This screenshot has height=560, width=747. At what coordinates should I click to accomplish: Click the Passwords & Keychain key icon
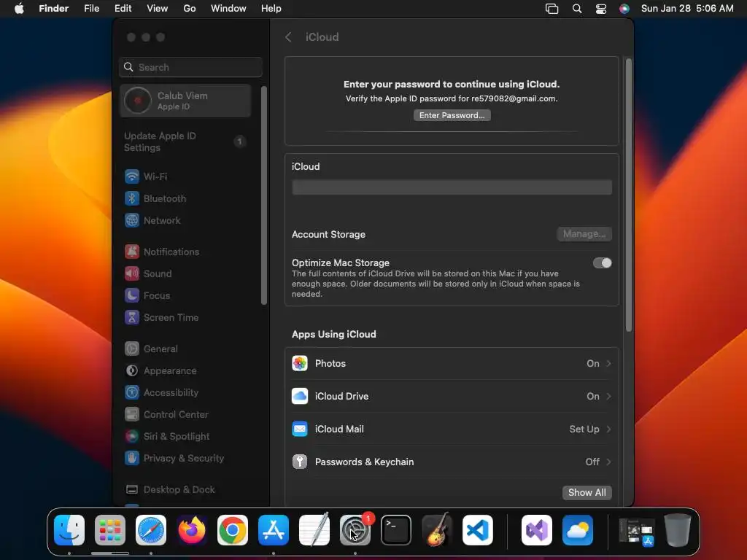tap(300, 462)
